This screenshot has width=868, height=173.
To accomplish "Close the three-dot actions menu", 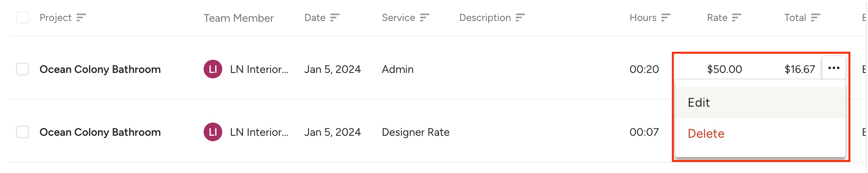I will [x=834, y=68].
